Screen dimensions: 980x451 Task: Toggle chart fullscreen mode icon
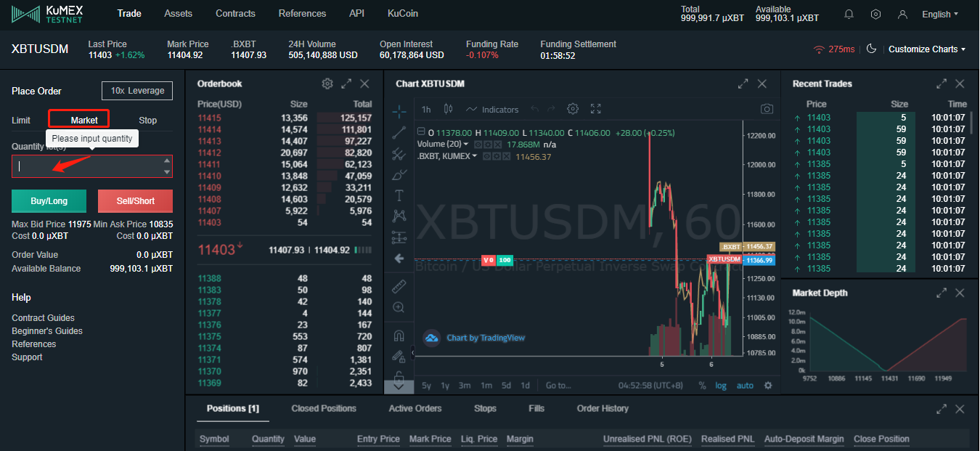click(596, 109)
